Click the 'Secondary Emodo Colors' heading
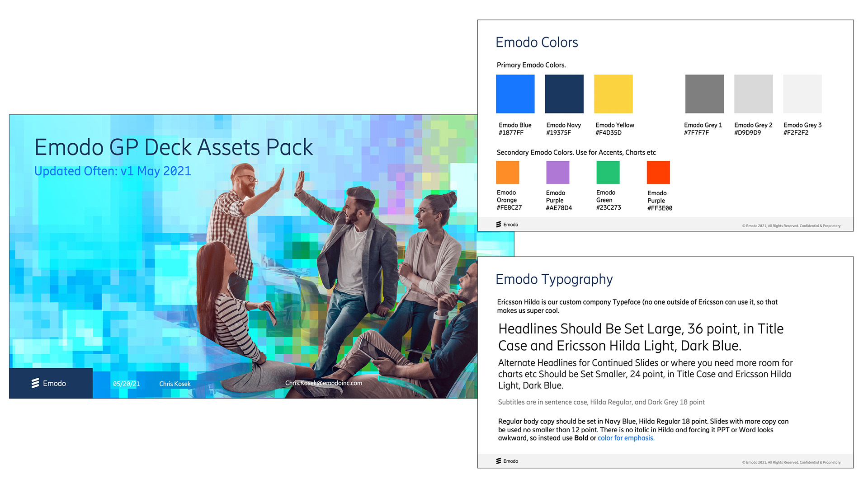The image size is (868, 488). click(x=576, y=153)
